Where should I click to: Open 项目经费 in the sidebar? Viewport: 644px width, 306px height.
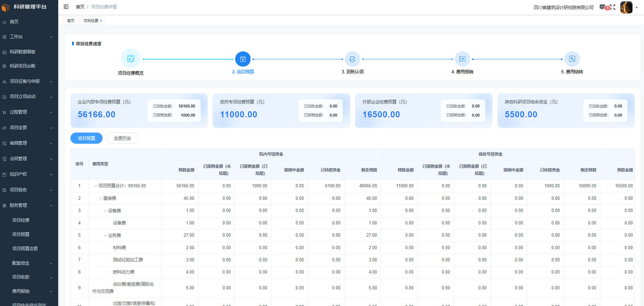click(21, 220)
